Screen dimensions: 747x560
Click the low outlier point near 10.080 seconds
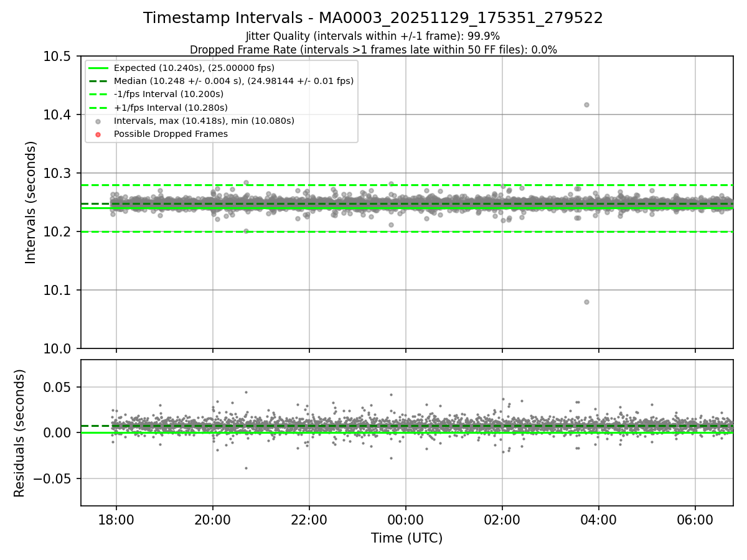586,302
